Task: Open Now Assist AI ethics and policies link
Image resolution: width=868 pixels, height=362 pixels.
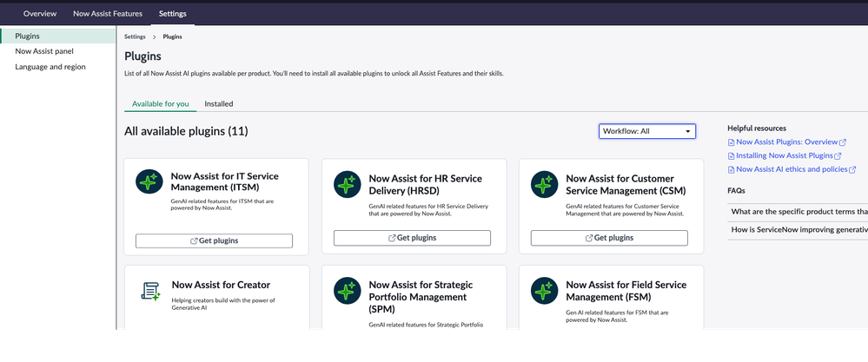Action: coord(792,169)
